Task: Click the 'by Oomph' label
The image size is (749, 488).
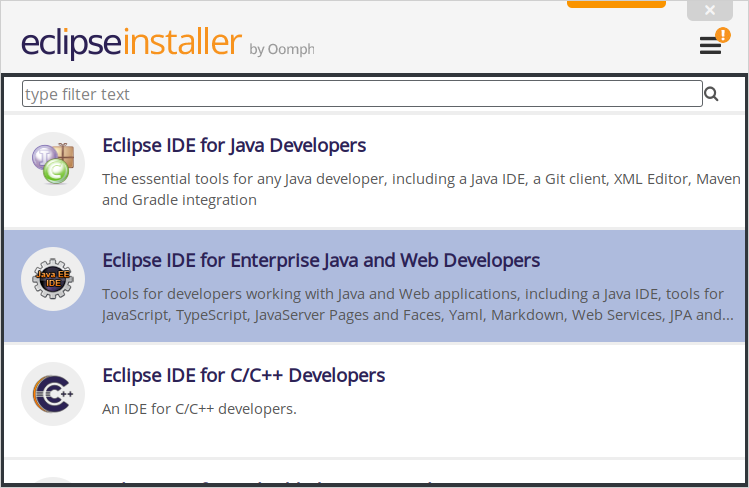Action: click(x=281, y=49)
